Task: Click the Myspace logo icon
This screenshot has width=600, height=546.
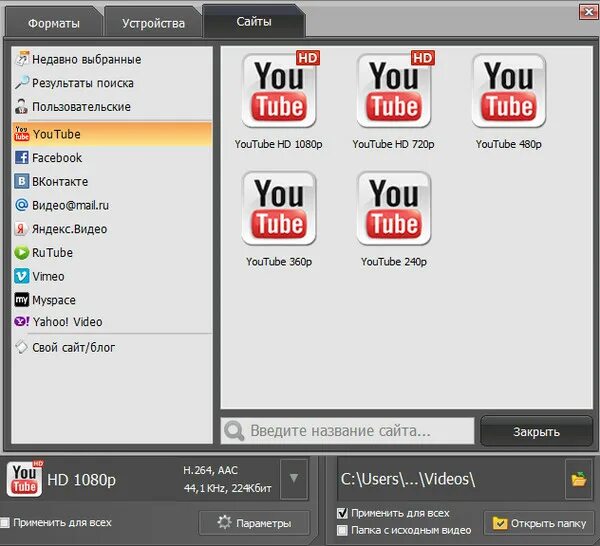Action: [x=22, y=300]
